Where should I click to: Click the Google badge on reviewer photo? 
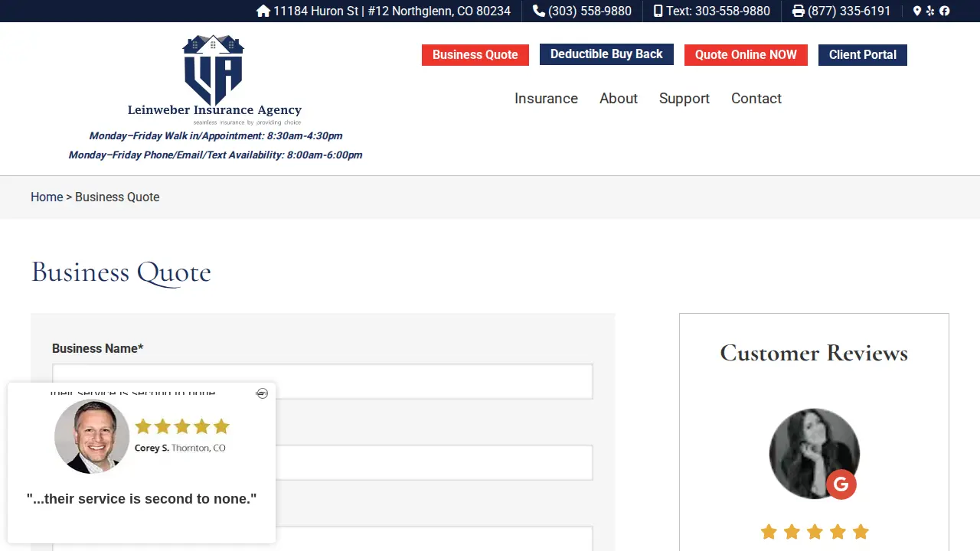coord(841,484)
